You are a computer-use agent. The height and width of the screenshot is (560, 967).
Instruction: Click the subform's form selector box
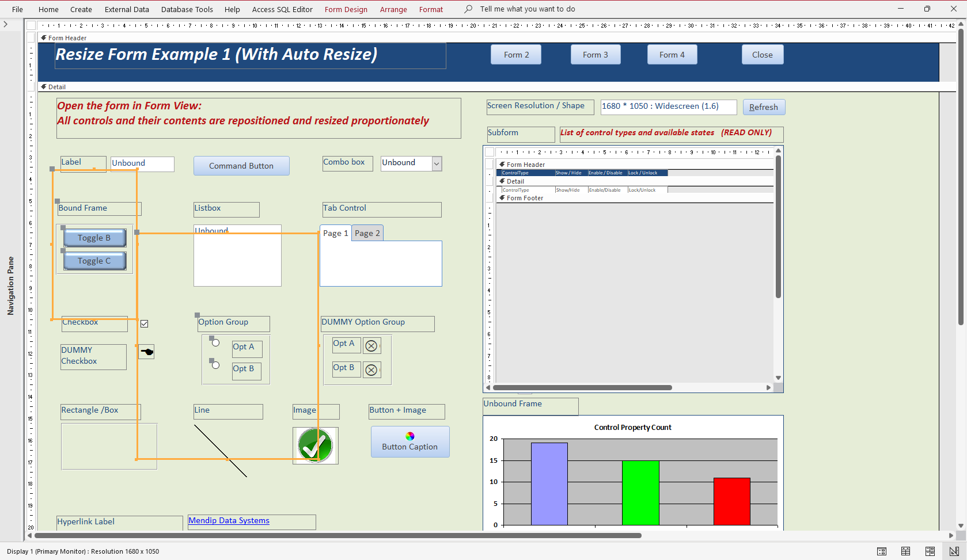pyautogui.click(x=490, y=152)
